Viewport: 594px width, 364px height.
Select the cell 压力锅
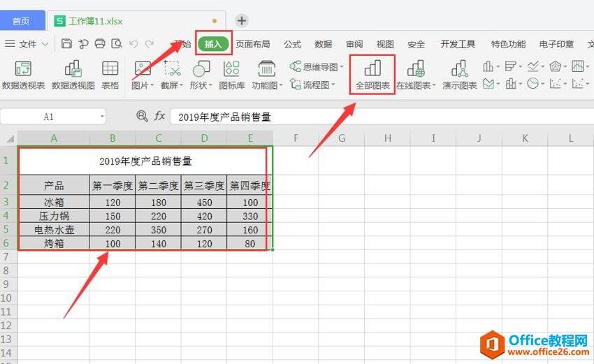click(x=54, y=216)
